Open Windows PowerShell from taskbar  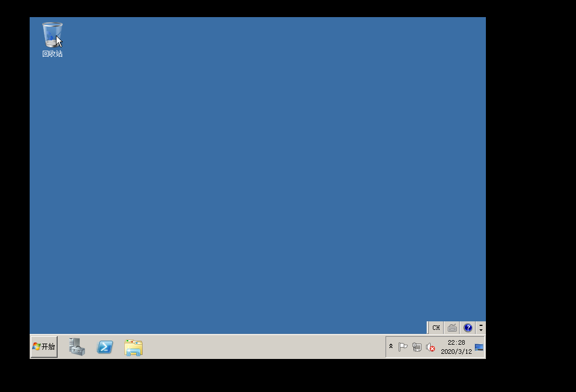[105, 347]
